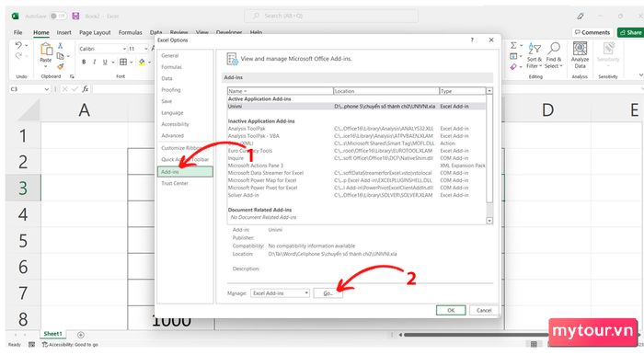The image size is (644, 355).
Task: Expand the Name Box dropdown
Action: coord(46,89)
